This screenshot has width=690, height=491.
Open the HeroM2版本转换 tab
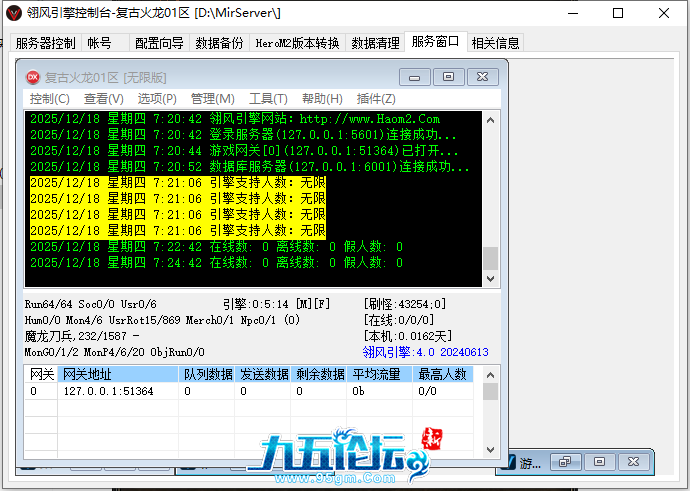(x=297, y=43)
